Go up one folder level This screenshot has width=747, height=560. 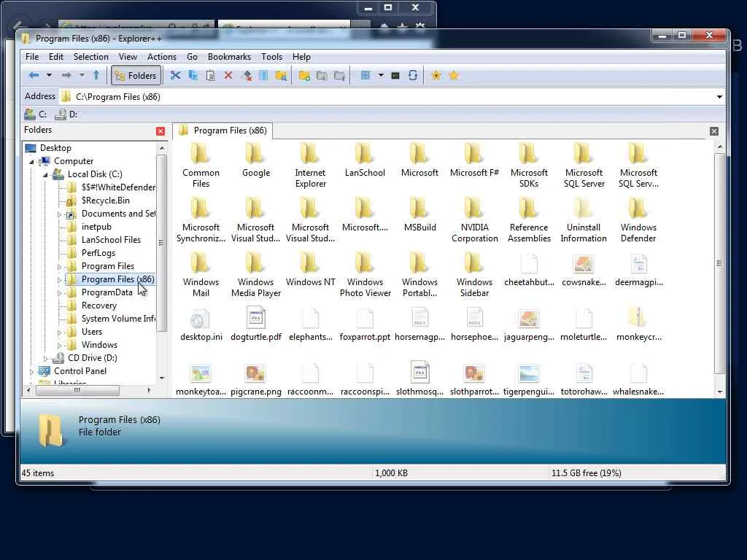click(x=96, y=75)
